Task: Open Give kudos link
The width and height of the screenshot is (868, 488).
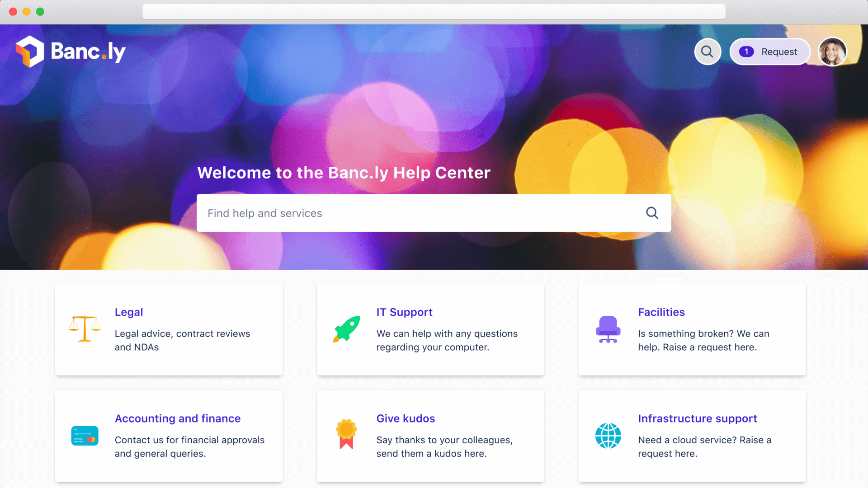Action: (406, 418)
